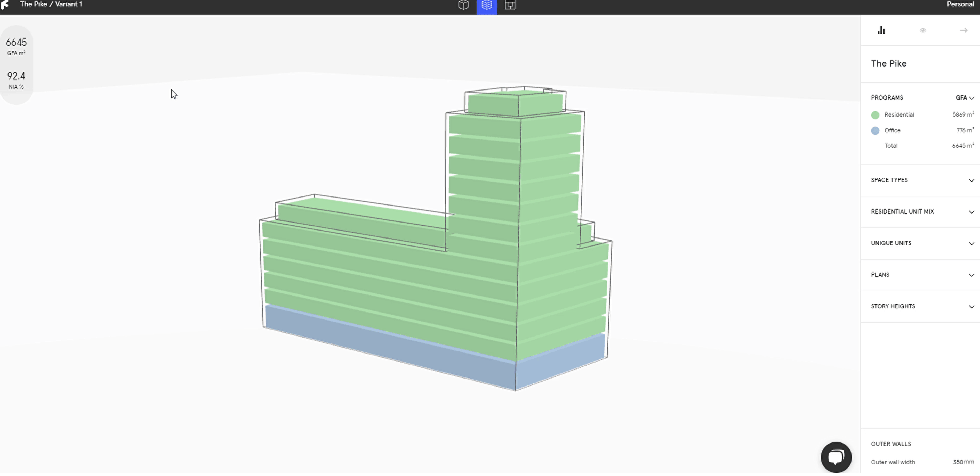Click The Pike / Variant 1 breadcrumb
980x476 pixels.
pos(51,4)
